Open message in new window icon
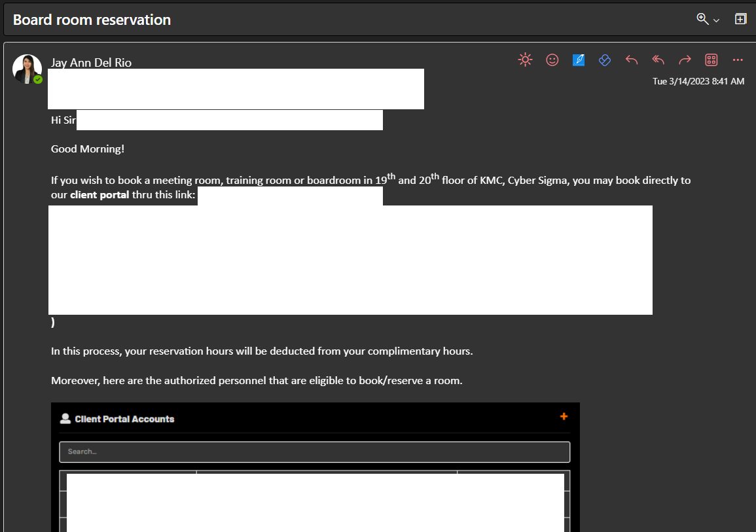 coord(740,19)
